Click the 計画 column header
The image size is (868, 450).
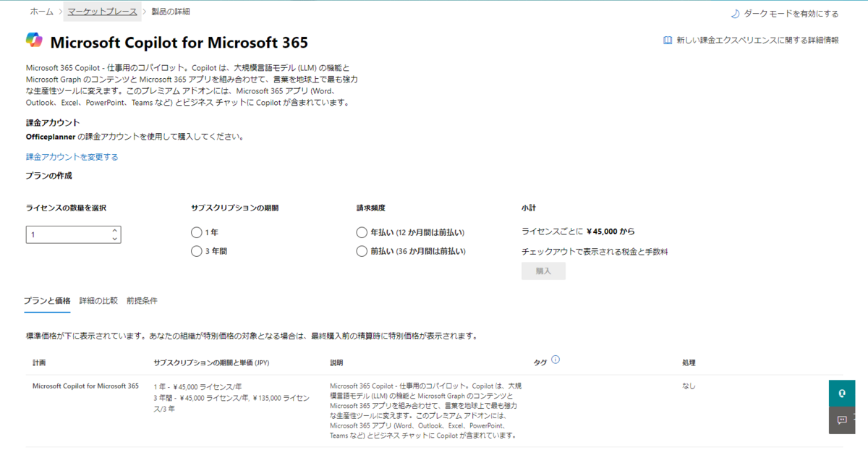click(x=39, y=362)
